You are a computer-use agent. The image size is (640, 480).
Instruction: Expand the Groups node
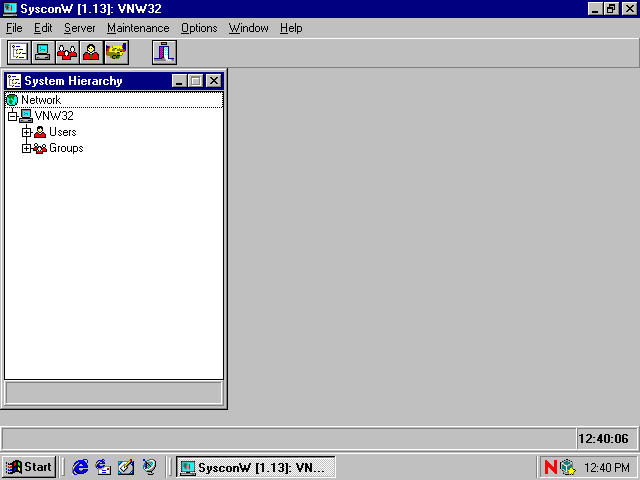coord(27,148)
